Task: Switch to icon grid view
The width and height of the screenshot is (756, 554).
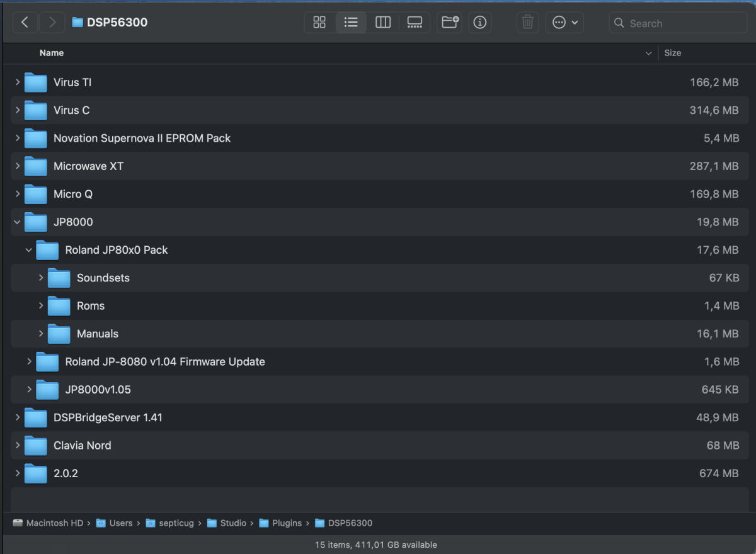Action: point(319,23)
